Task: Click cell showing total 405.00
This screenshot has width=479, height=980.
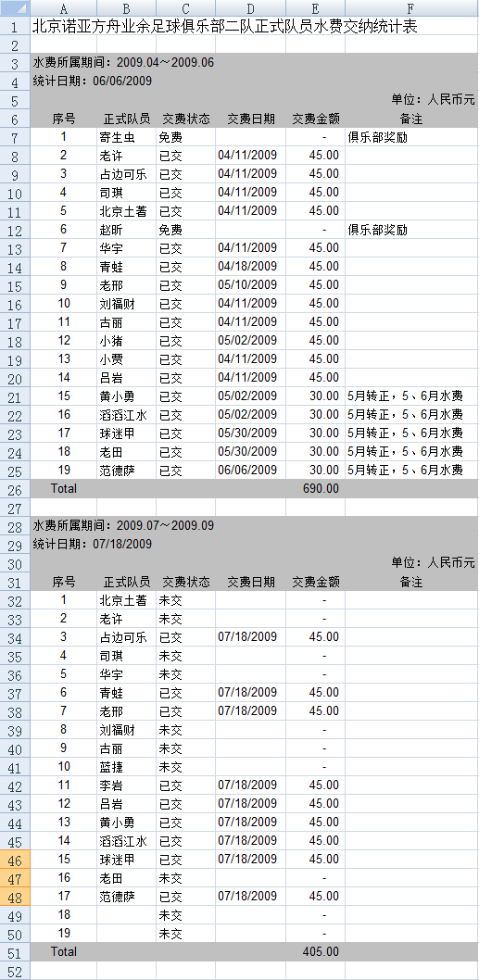Action: coord(315,952)
